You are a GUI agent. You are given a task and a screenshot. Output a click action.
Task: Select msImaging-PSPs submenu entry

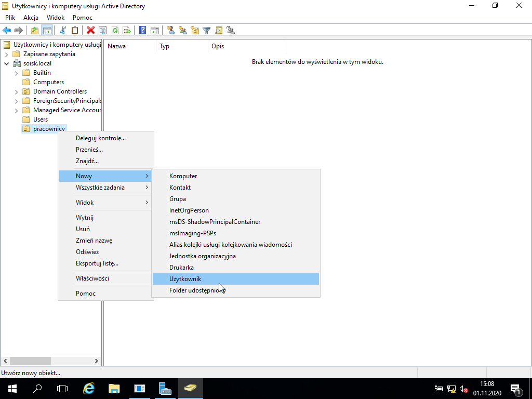tap(236, 233)
